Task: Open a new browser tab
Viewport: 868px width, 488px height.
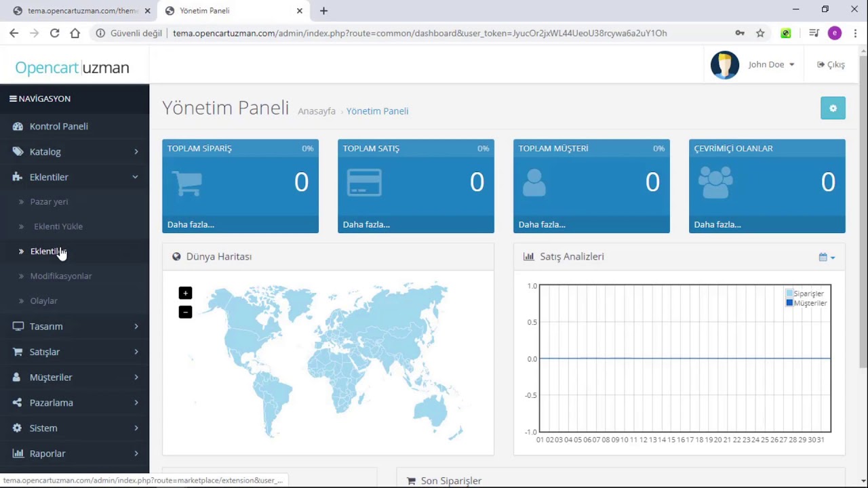Action: point(323,11)
